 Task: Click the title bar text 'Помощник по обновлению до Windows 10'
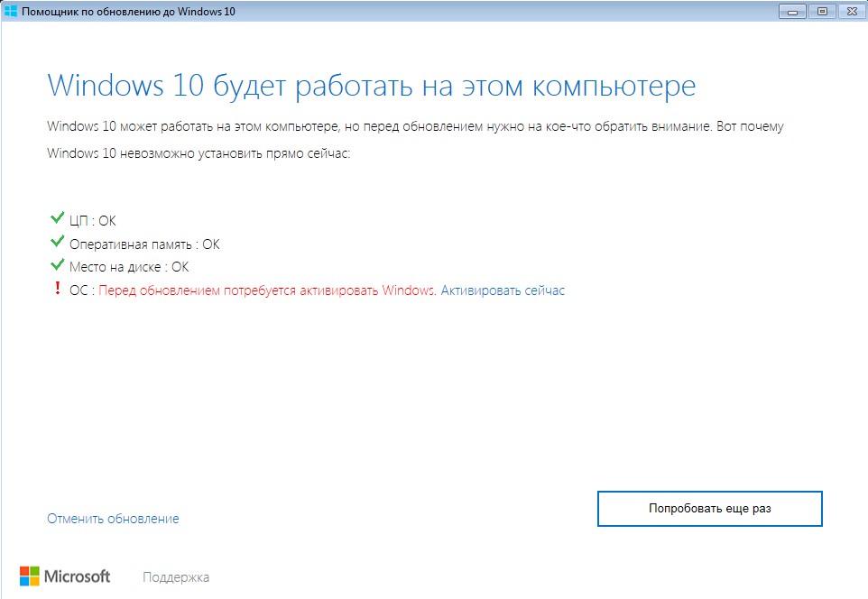click(128, 11)
